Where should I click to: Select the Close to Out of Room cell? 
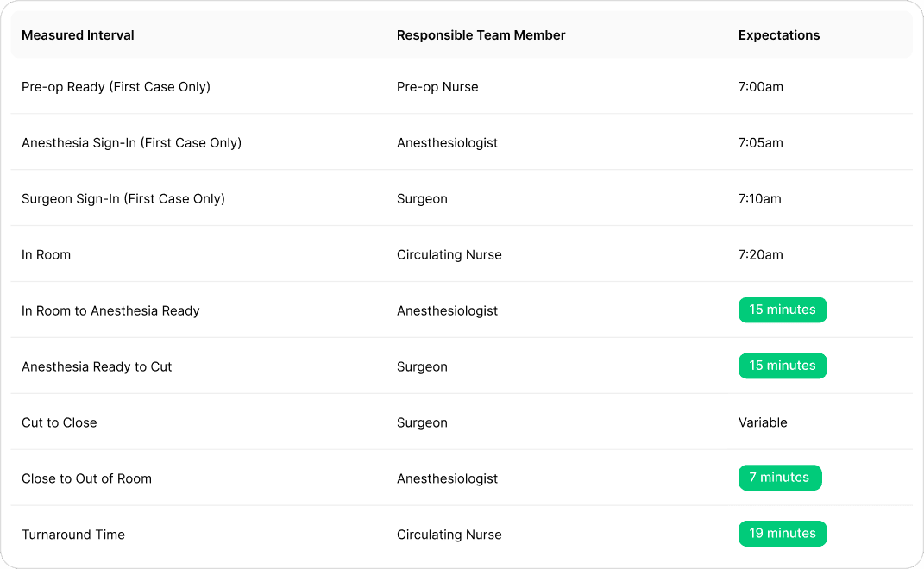(x=86, y=479)
